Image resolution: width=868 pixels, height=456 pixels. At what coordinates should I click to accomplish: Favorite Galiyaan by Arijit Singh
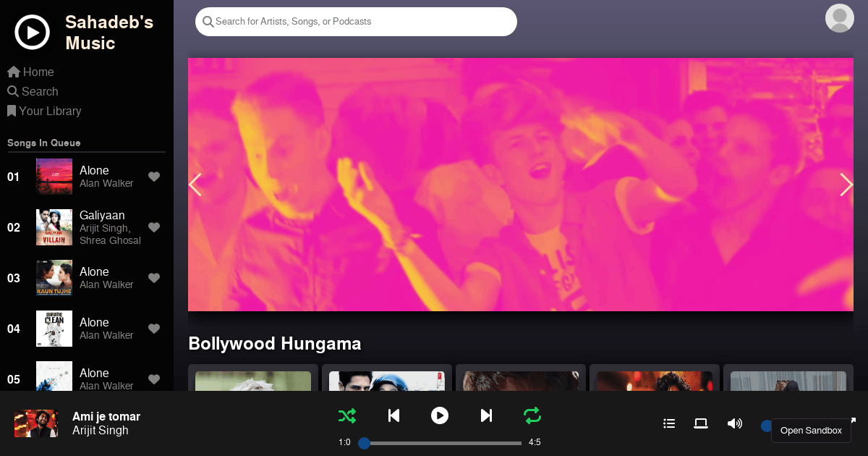click(x=154, y=227)
